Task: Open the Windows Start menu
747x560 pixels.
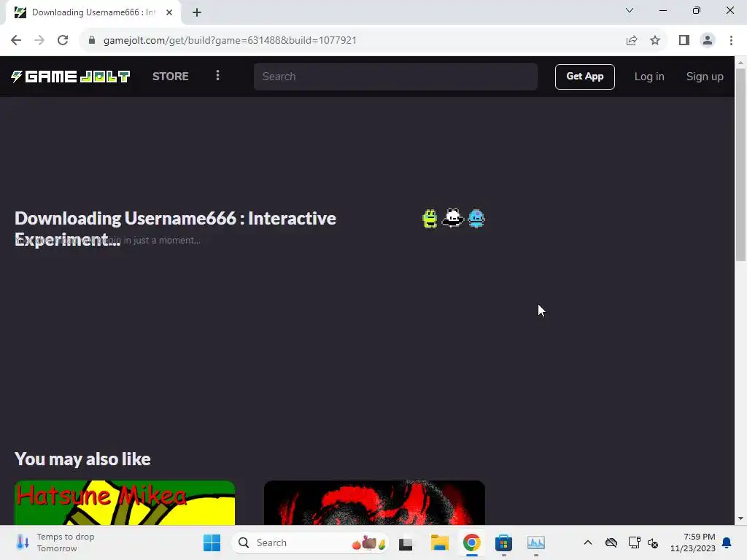Action: (212, 542)
